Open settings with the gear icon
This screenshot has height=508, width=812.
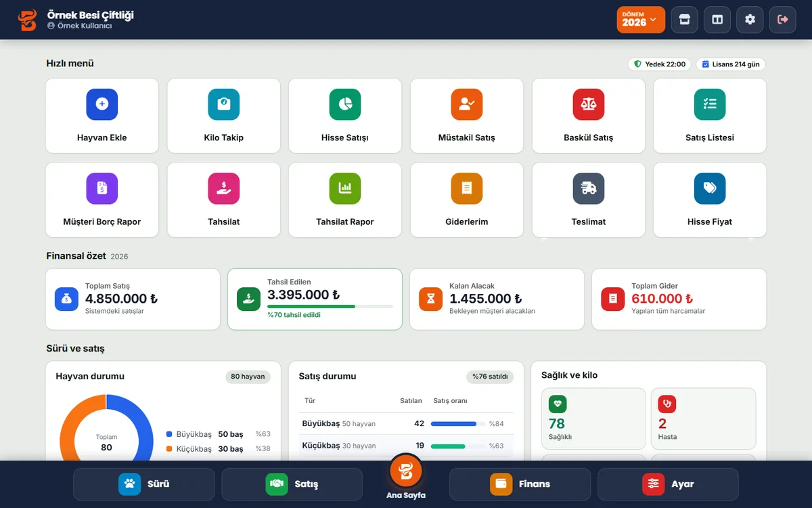click(x=750, y=20)
